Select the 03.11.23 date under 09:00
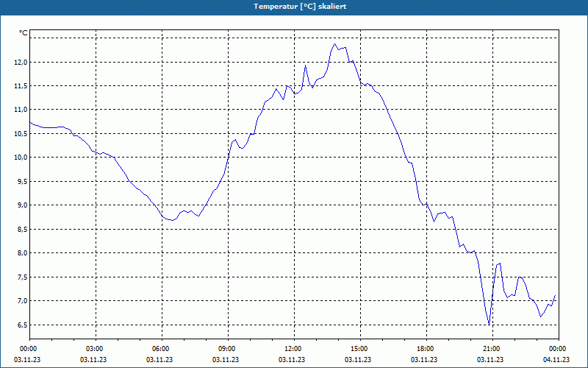 pos(226,360)
